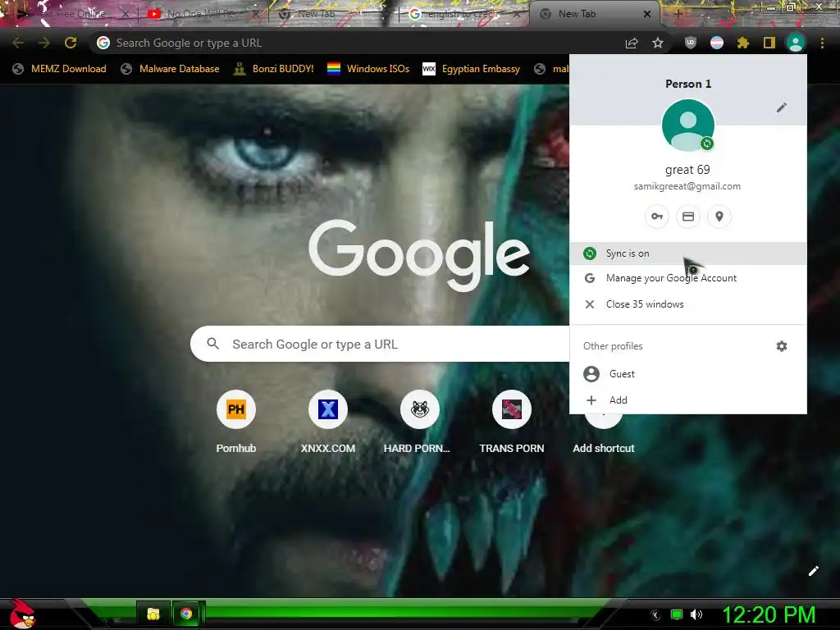Viewport: 840px width, 630px height.
Task: Close the active New Tab tab
Action: pyautogui.click(x=646, y=14)
